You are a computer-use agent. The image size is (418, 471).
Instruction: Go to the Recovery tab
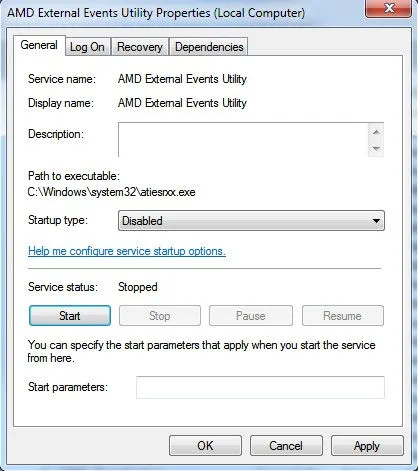point(140,47)
